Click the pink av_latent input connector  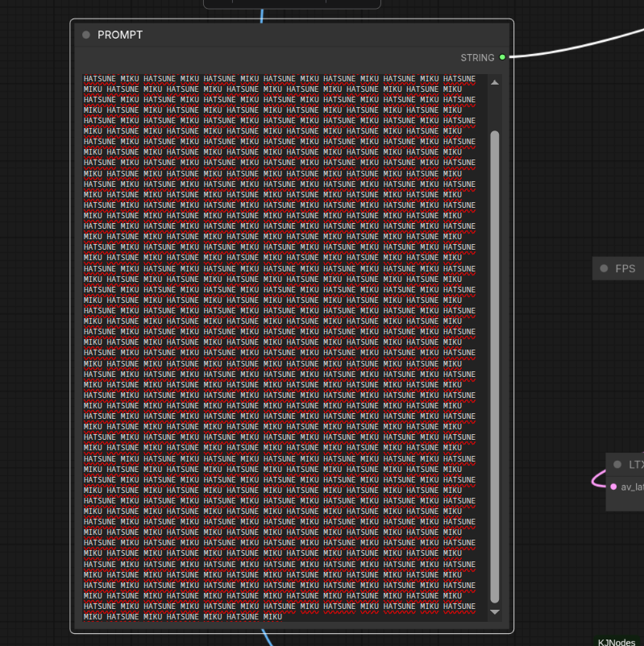pos(613,487)
